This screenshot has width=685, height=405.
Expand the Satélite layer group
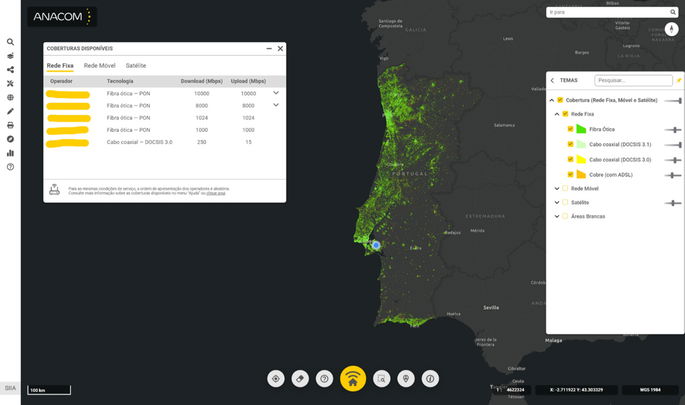556,202
